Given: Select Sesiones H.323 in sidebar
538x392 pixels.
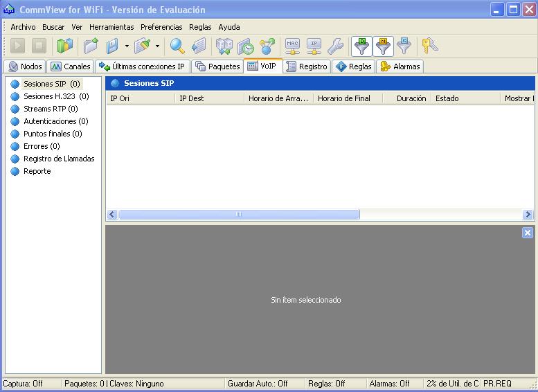Looking at the screenshot, I should [x=56, y=96].
